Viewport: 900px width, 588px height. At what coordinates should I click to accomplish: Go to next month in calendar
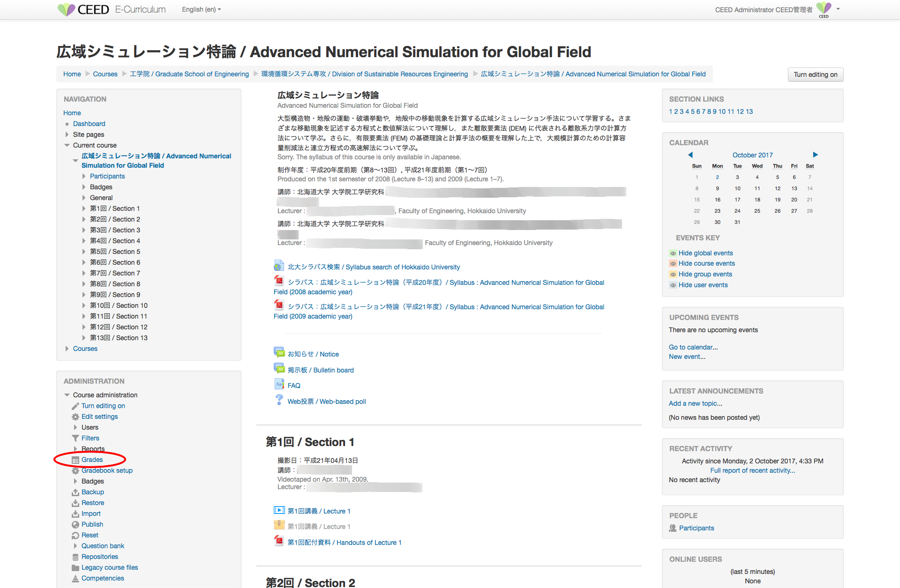[816, 155]
